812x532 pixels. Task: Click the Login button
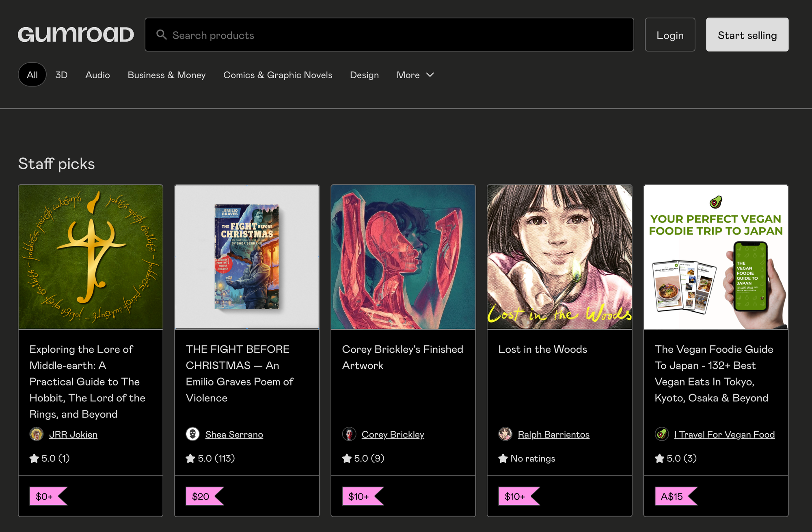(670, 35)
